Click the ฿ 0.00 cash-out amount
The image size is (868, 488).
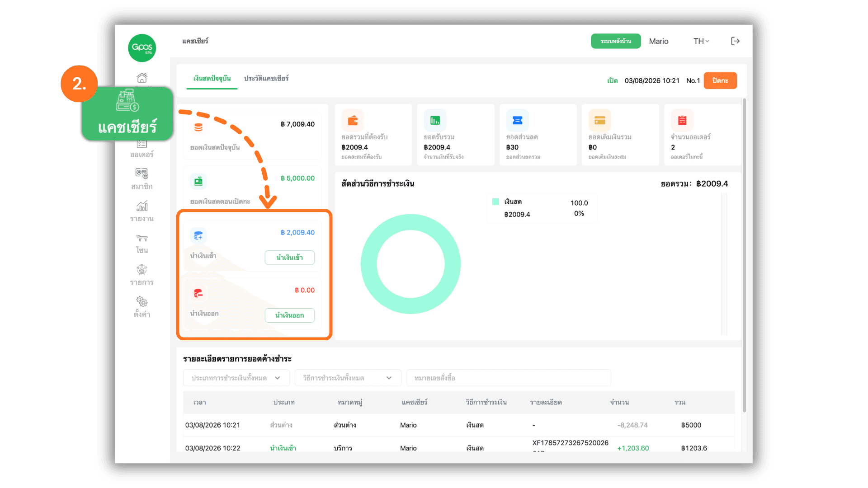click(305, 291)
